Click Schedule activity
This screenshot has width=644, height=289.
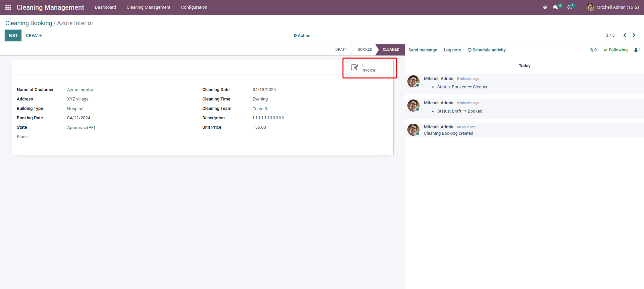(487, 50)
